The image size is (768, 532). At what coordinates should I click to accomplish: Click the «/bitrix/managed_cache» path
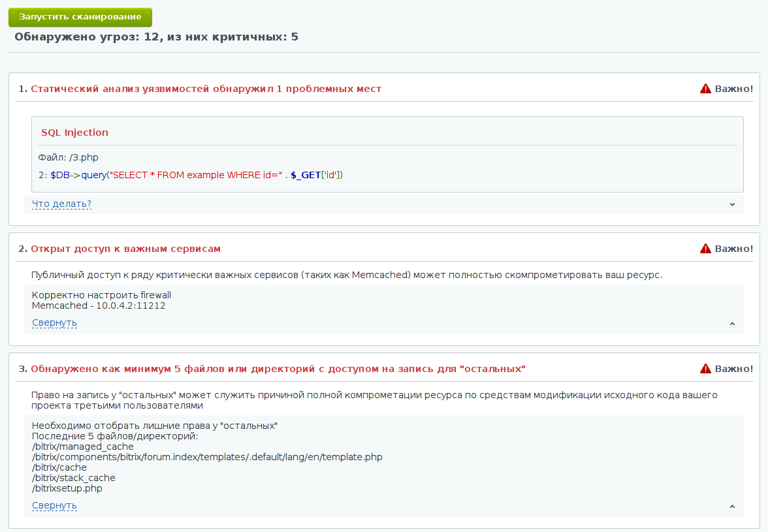[83, 447]
